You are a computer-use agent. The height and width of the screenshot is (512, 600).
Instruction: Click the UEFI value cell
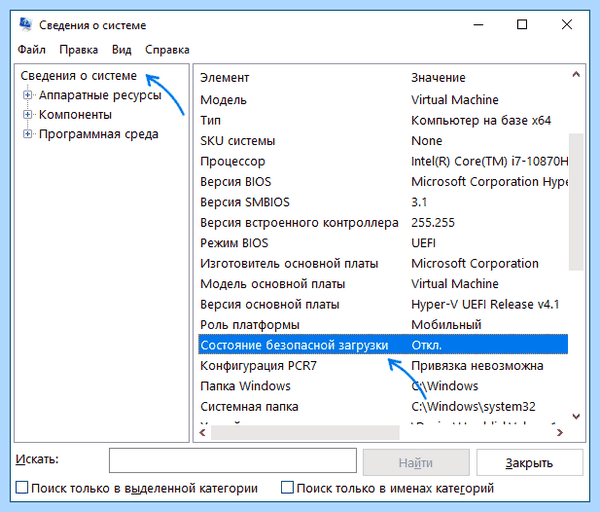(423, 243)
